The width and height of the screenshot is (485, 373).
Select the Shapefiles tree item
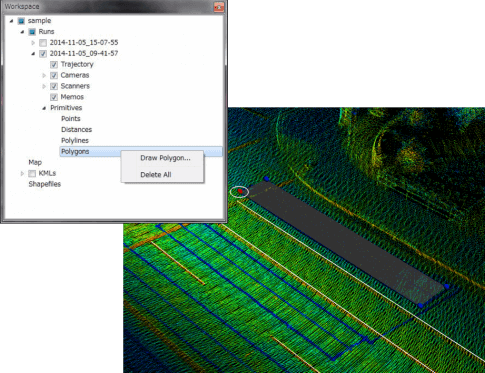pos(45,184)
